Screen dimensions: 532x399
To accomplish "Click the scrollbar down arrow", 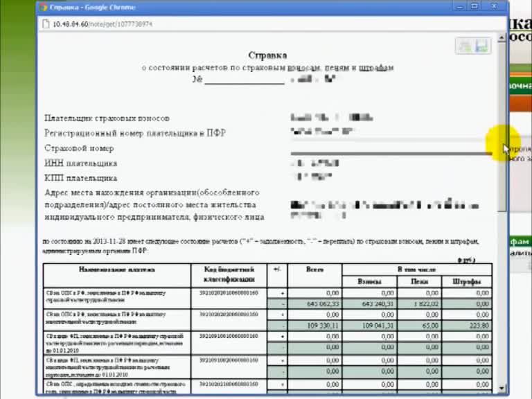I will [x=502, y=388].
